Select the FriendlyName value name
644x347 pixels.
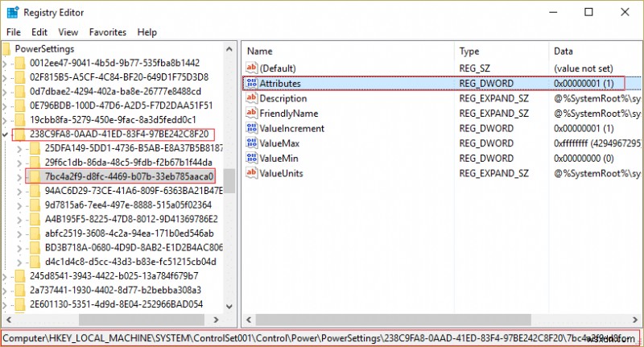289,114
